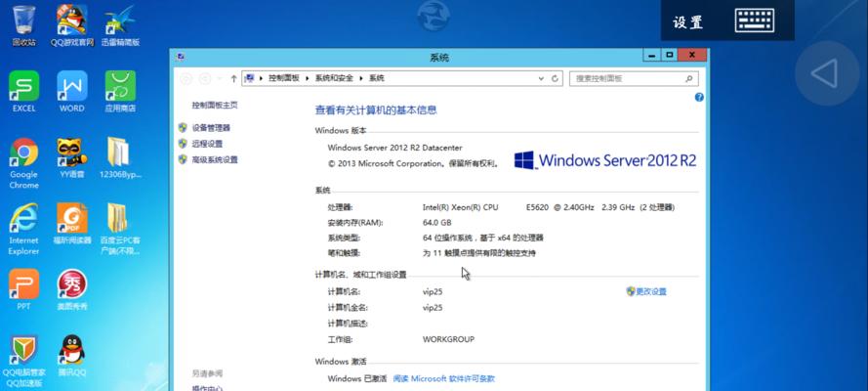
Task: Open the PPT desktop shortcut
Action: click(x=23, y=289)
